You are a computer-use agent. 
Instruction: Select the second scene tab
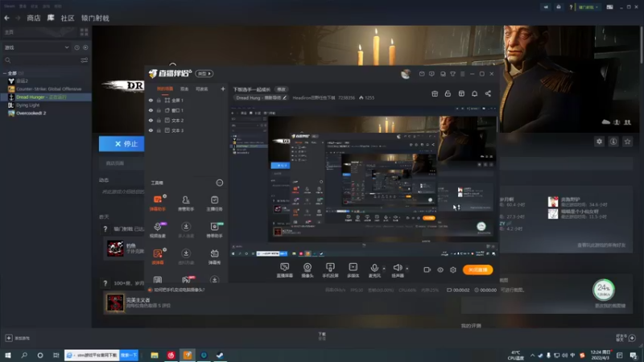pyautogui.click(x=184, y=88)
